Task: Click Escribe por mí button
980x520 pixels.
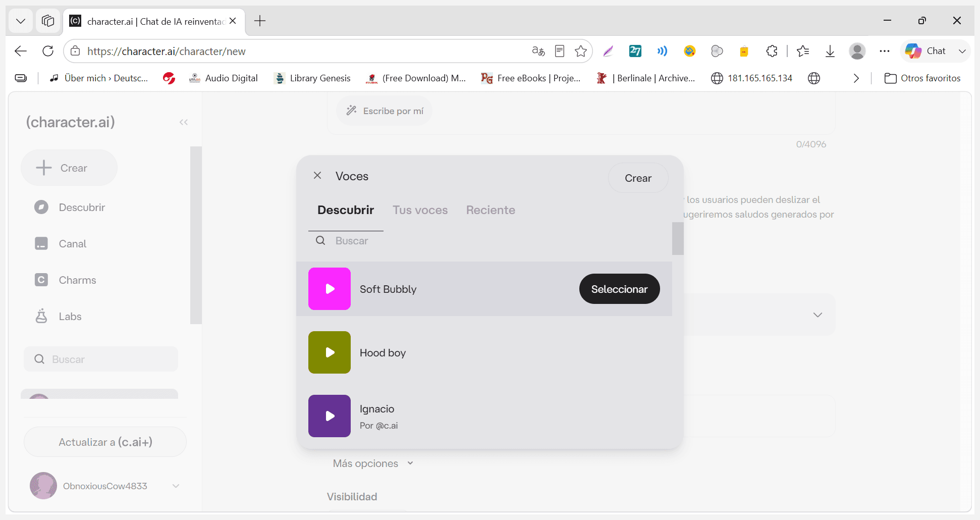Action: coord(385,111)
